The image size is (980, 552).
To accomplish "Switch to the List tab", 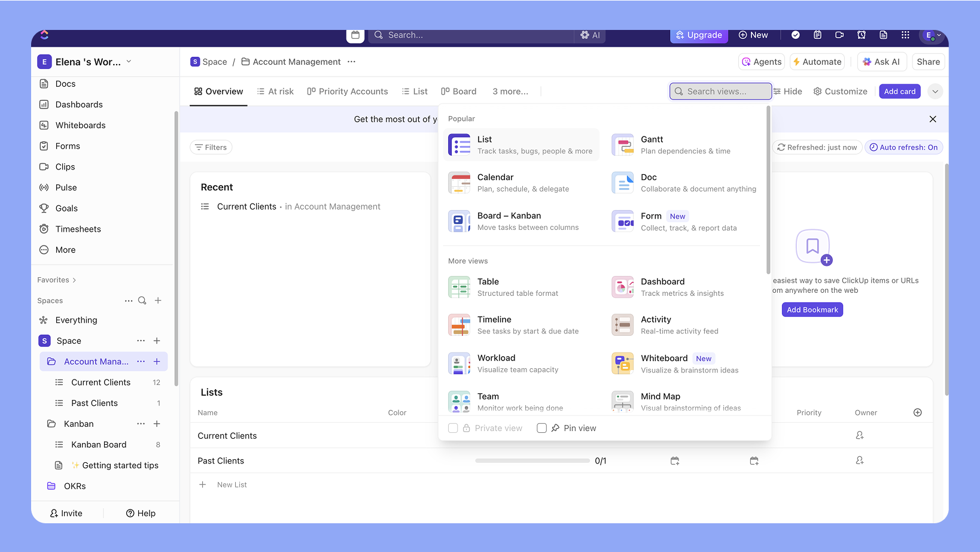I will pyautogui.click(x=415, y=92).
